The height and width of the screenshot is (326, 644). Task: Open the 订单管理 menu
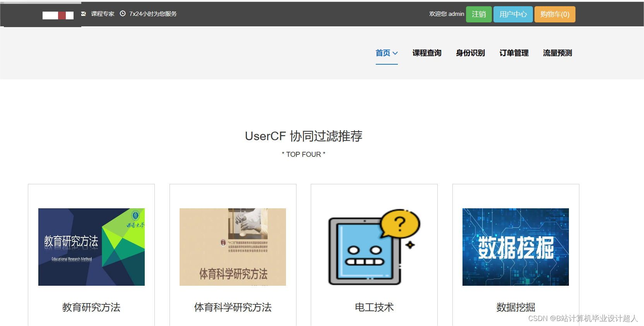[514, 53]
